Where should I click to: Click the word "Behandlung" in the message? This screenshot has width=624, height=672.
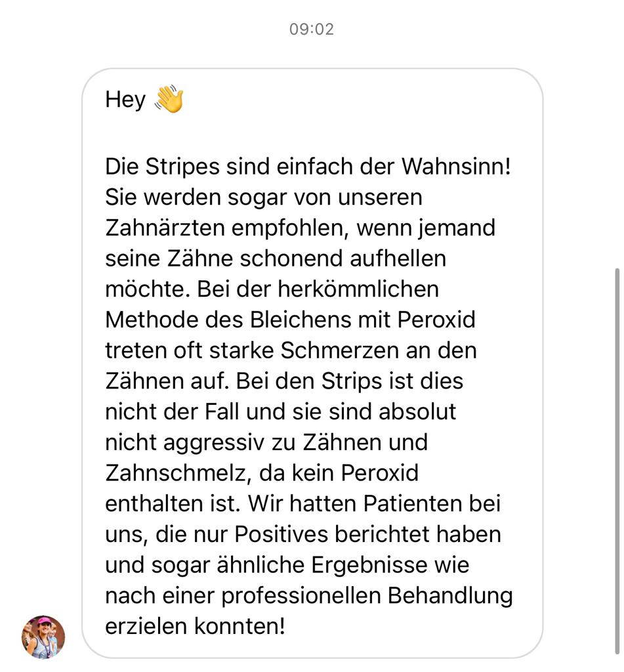coord(450,595)
